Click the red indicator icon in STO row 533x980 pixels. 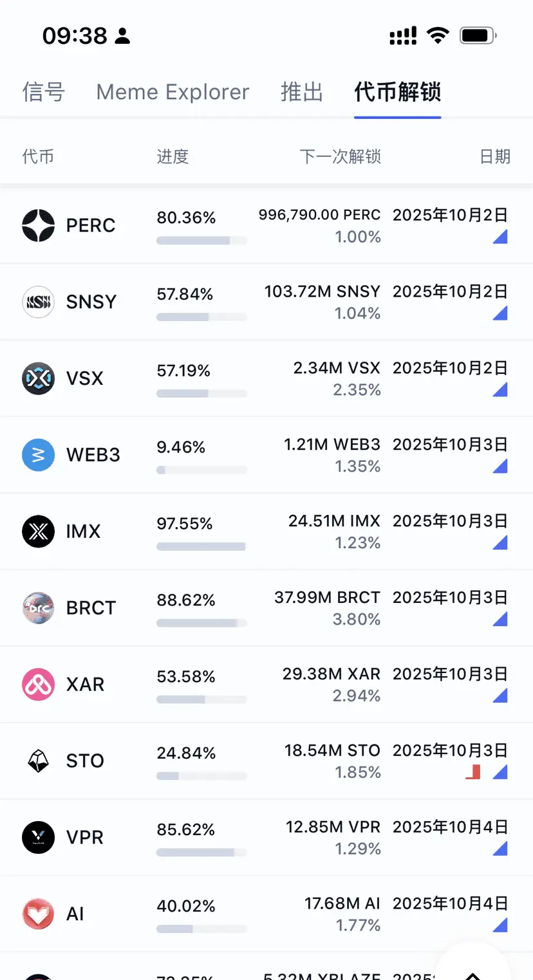(473, 772)
